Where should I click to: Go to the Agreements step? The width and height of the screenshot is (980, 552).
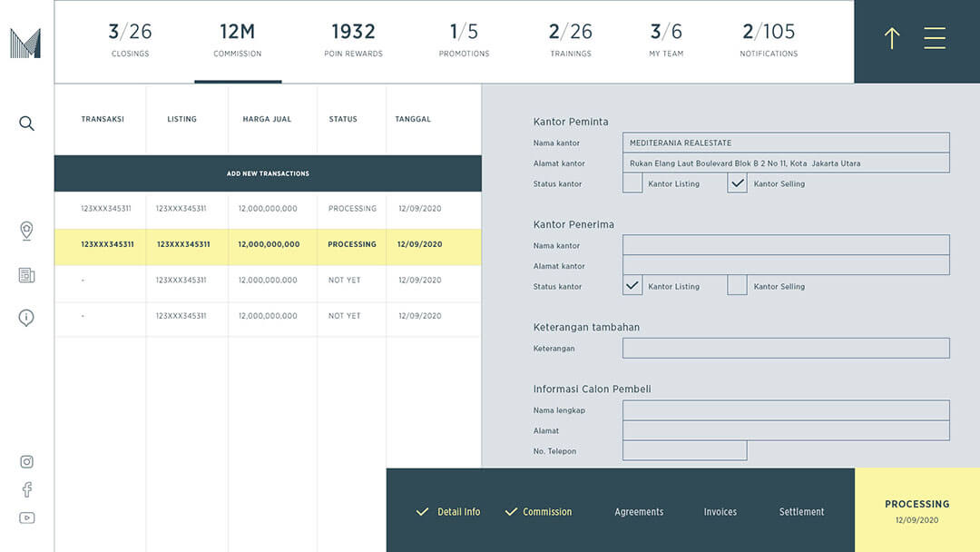coord(639,512)
